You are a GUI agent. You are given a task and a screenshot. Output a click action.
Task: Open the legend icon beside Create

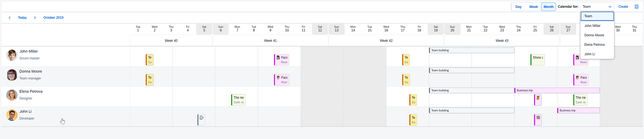point(636,7)
